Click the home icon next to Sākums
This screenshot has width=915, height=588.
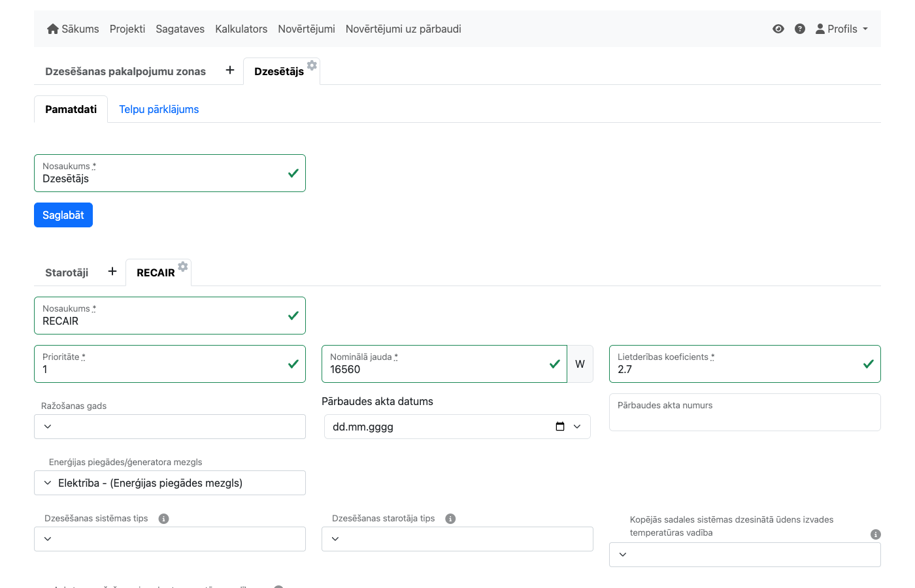tap(53, 29)
